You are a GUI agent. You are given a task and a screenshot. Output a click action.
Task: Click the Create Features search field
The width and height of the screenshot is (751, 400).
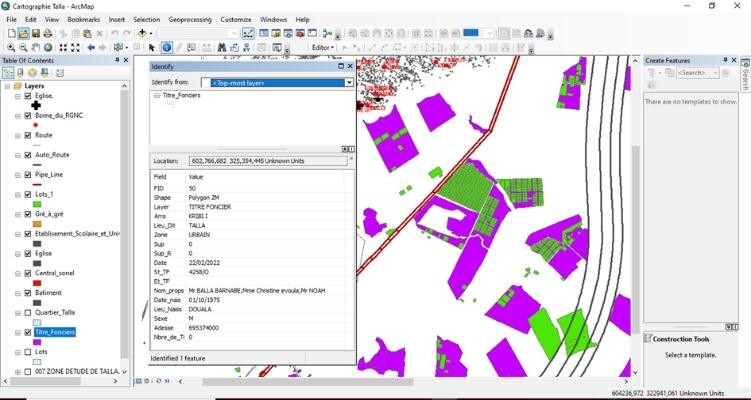697,73
